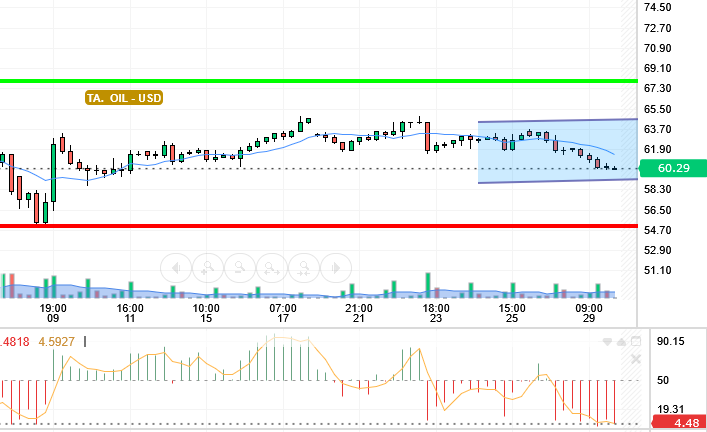Click the time axis label 18:00 23
This screenshot has width=707, height=432.
(x=436, y=313)
